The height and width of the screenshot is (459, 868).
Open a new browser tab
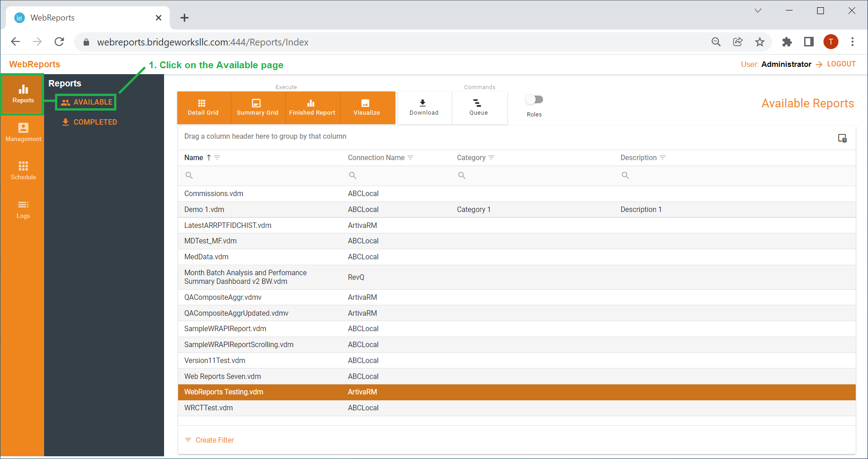pos(184,18)
